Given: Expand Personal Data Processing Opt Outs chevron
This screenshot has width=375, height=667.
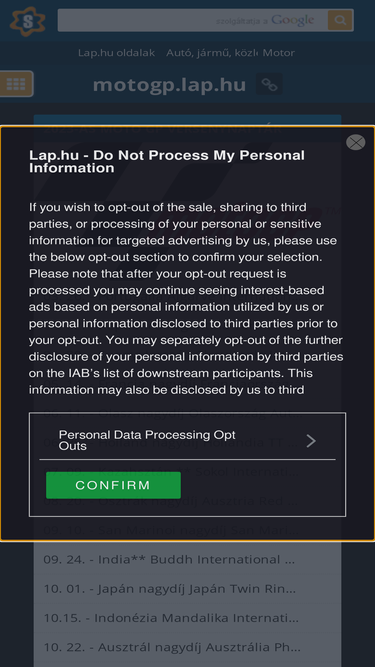Looking at the screenshot, I should (311, 441).
